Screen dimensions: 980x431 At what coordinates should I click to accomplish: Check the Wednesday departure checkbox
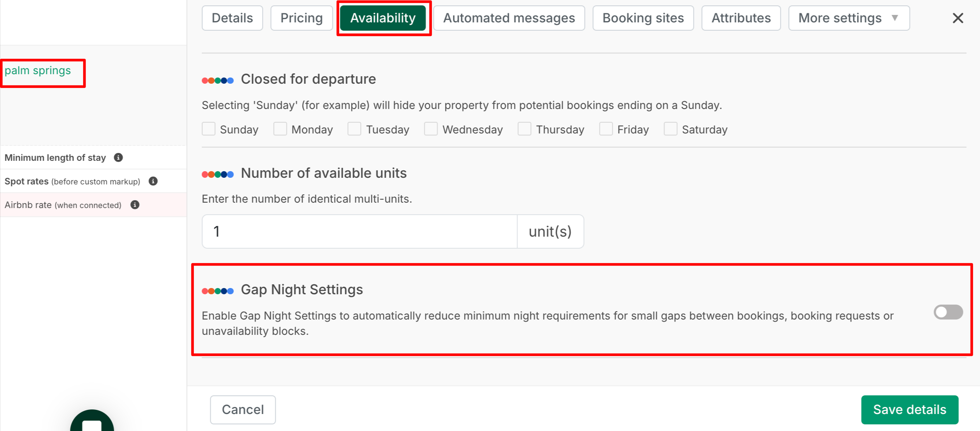point(431,129)
